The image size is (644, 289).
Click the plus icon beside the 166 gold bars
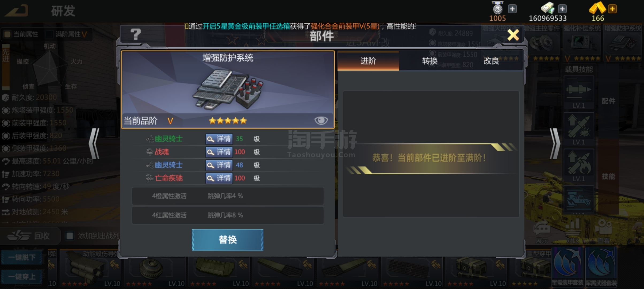(x=612, y=9)
